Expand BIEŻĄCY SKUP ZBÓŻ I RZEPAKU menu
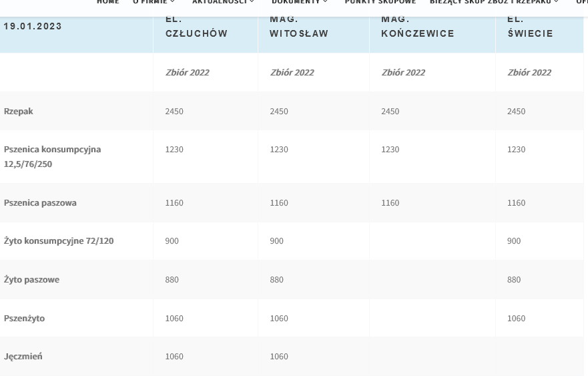588x376 pixels. pos(494,3)
